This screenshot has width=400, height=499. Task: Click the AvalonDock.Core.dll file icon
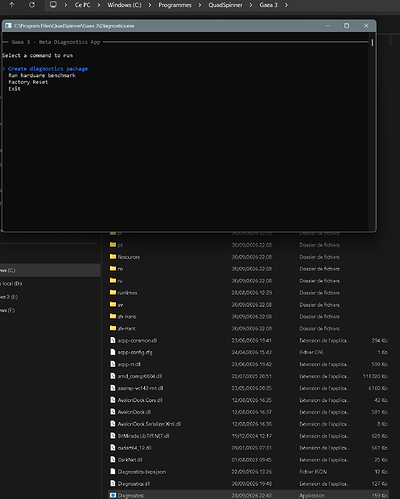click(113, 400)
